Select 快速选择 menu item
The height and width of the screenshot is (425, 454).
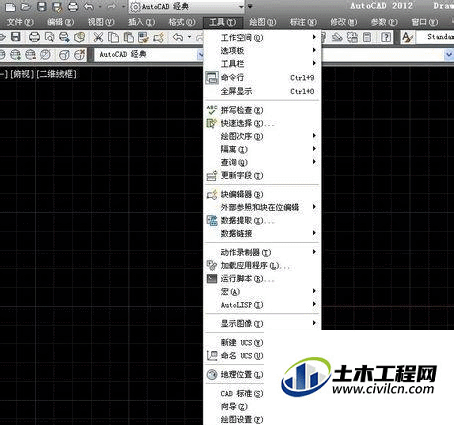click(262, 123)
